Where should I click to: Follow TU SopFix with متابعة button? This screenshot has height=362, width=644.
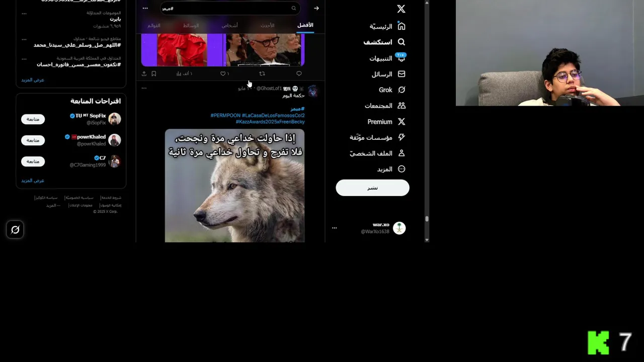click(33, 119)
